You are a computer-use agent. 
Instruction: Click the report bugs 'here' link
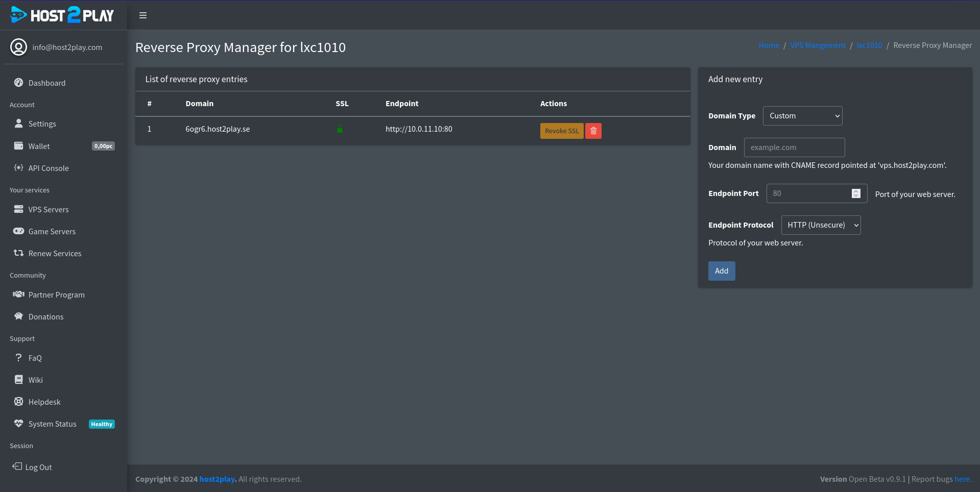963,479
